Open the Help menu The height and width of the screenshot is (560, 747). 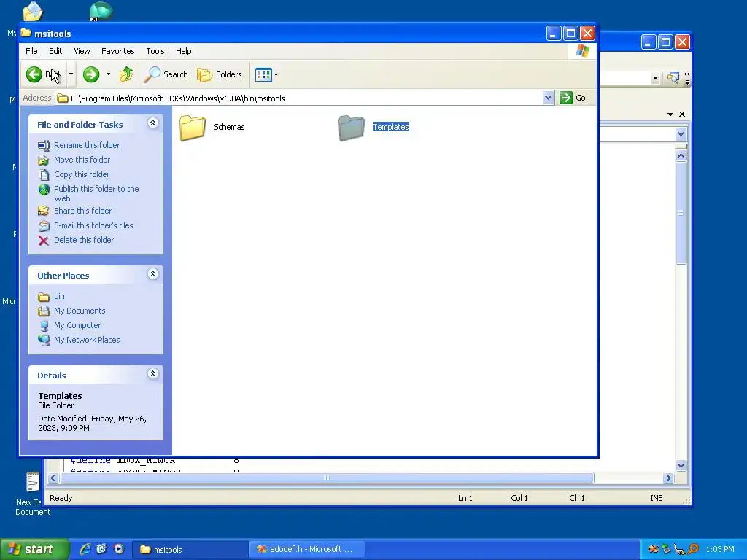click(183, 51)
